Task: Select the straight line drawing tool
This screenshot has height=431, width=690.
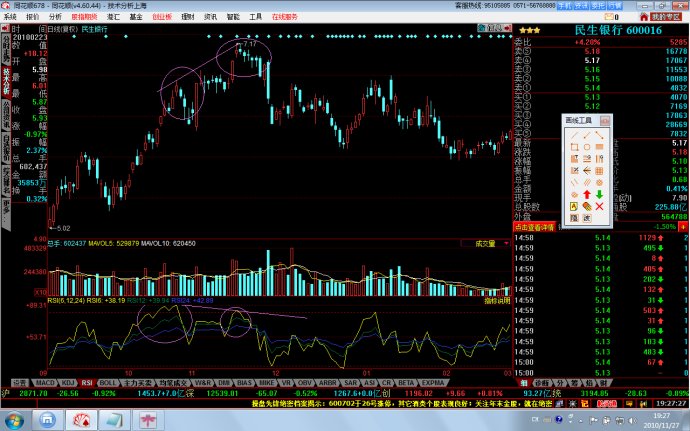Action: [573, 134]
